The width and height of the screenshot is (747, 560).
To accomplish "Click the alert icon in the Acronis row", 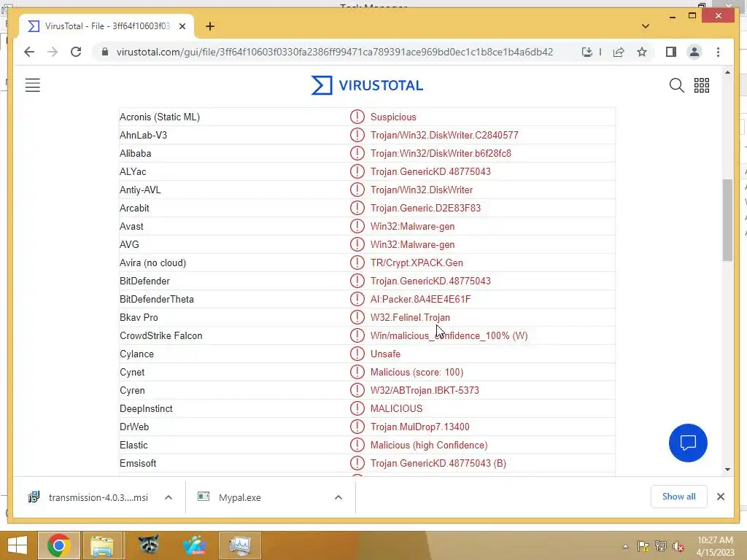I will pos(357,117).
